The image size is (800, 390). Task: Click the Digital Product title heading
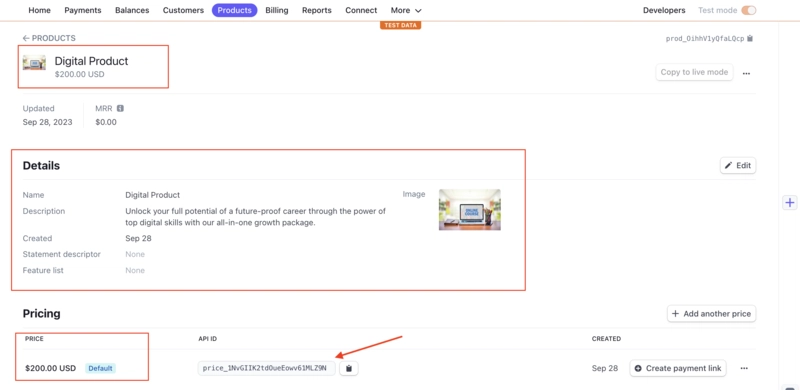pos(91,61)
